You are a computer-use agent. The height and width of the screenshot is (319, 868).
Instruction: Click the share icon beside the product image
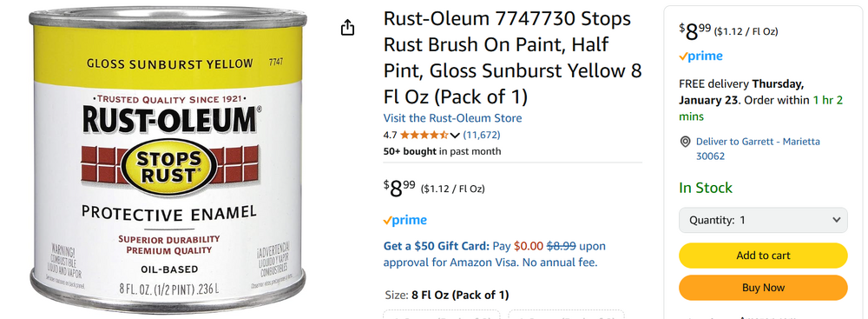tap(347, 27)
